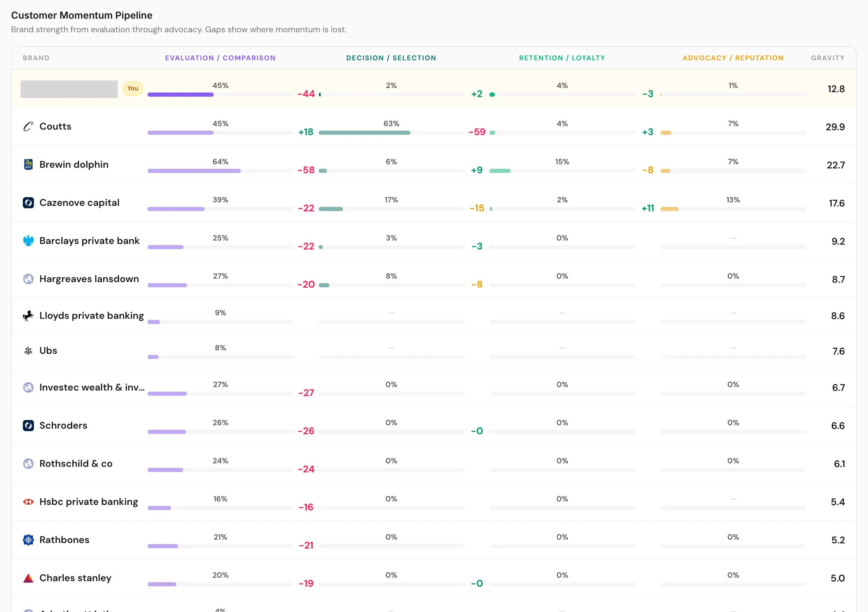Click the Schroders logo icon
The height and width of the screenshot is (612, 868).
click(x=28, y=426)
